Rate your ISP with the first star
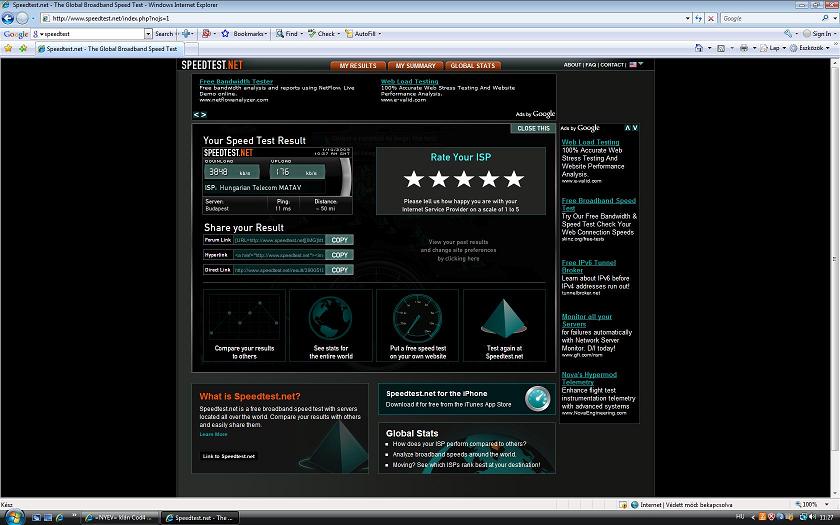Viewport: 840px width, 525px height. coord(414,179)
